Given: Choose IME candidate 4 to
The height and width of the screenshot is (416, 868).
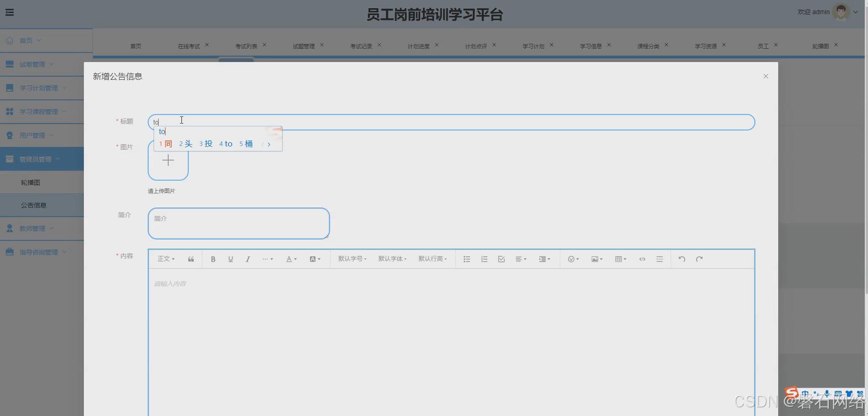Looking at the screenshot, I should [x=226, y=144].
